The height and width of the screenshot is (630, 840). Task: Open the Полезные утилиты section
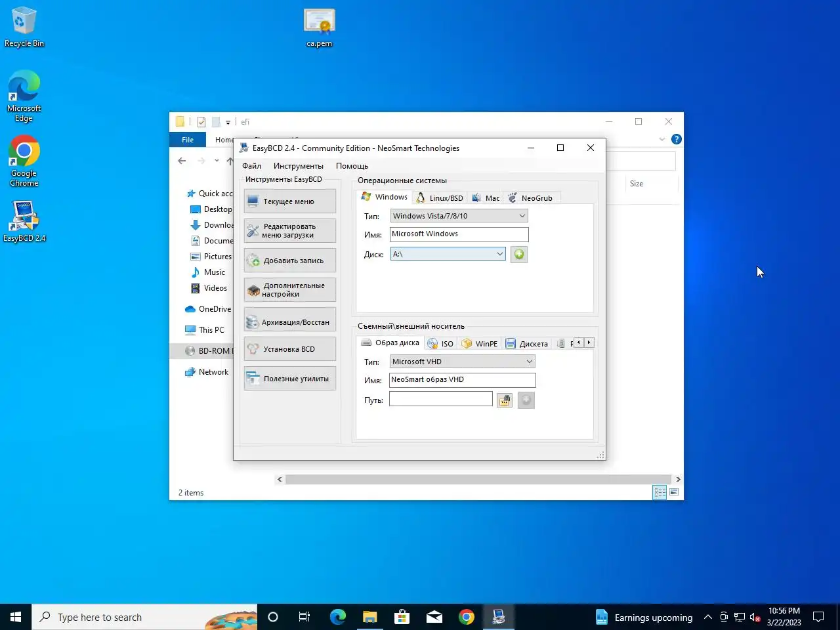coord(289,379)
